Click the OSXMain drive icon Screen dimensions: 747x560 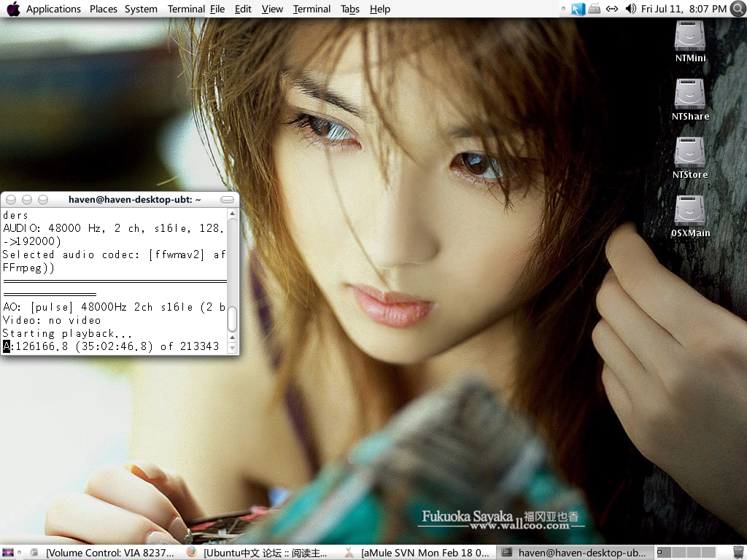tap(690, 217)
